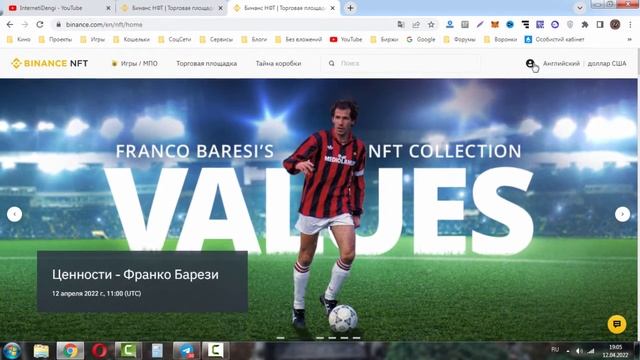Open the user account profile icon
This screenshot has height=360, width=640.
coord(530,63)
